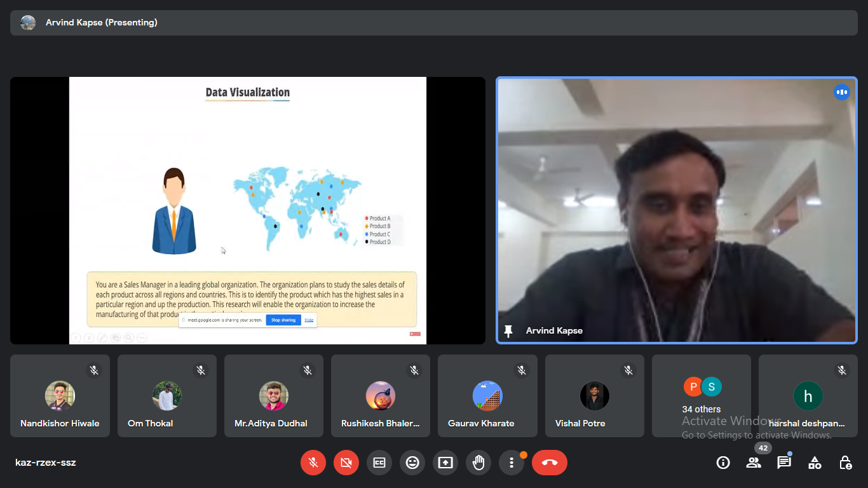Select Nandkishor Hiwale's participant tile
The width and height of the screenshot is (868, 488).
click(60, 396)
